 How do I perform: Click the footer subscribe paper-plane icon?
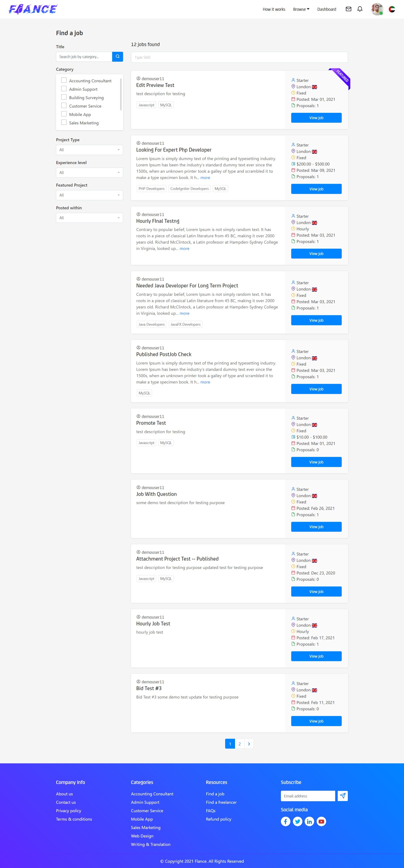[x=343, y=796]
